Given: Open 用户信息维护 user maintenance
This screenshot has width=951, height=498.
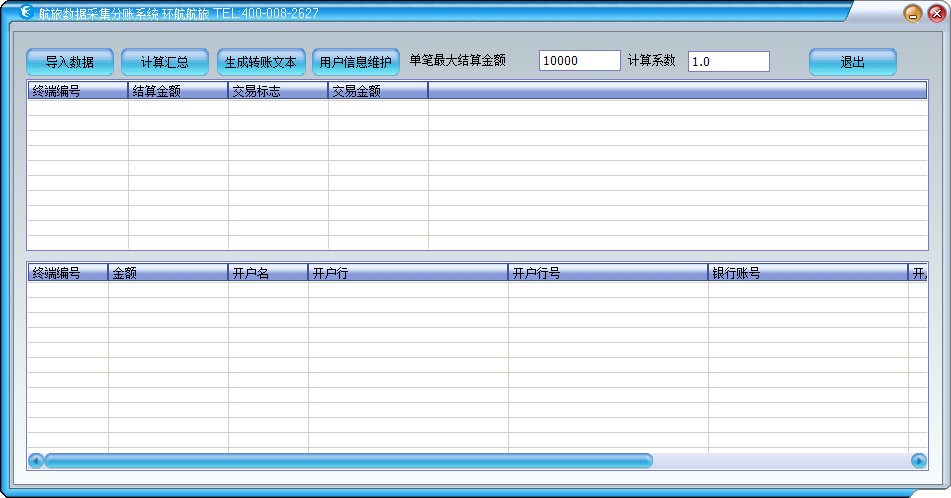Looking at the screenshot, I should [x=355, y=62].
